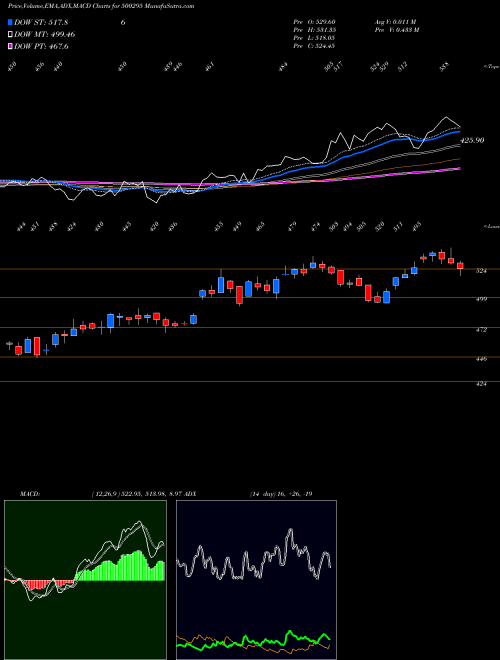Click the last red candlestick near 524
This screenshot has height=660, width=500.
[460, 266]
